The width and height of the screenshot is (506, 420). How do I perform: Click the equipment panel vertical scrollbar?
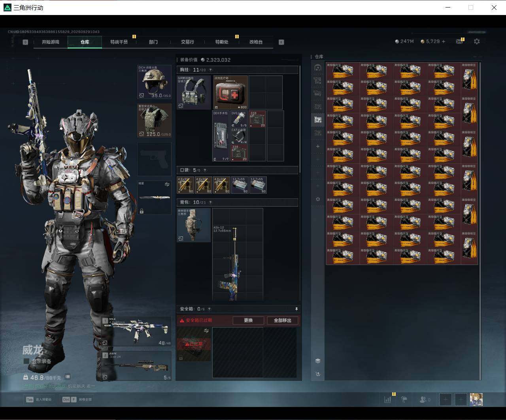300,119
